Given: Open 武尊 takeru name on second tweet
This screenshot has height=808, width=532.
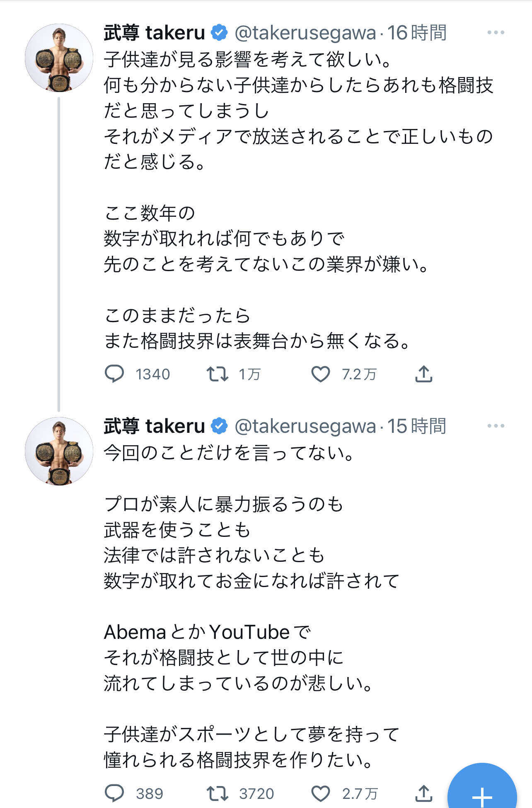Looking at the screenshot, I should [154, 426].
